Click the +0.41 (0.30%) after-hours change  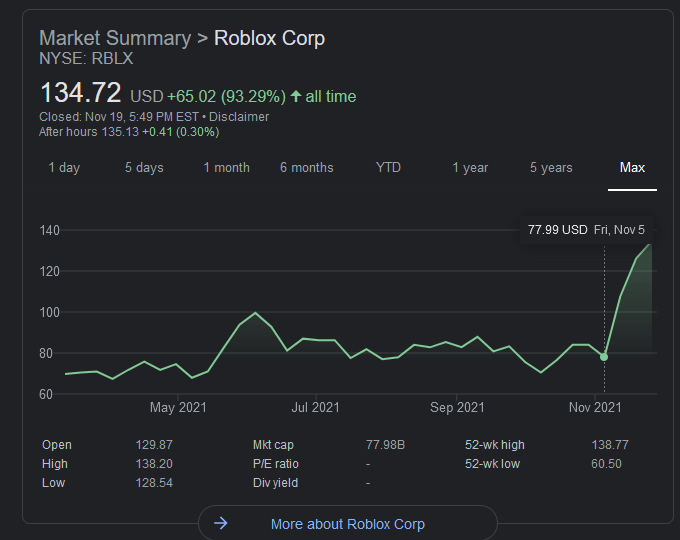point(181,132)
